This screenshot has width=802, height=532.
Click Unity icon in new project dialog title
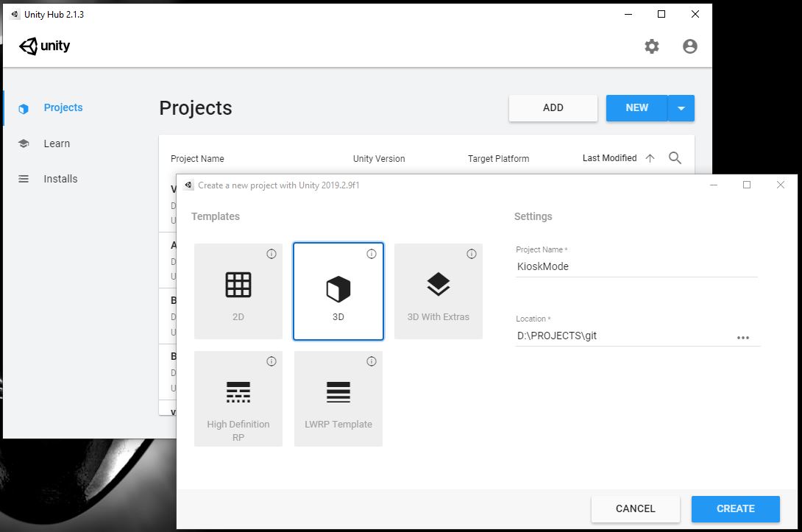(x=189, y=185)
